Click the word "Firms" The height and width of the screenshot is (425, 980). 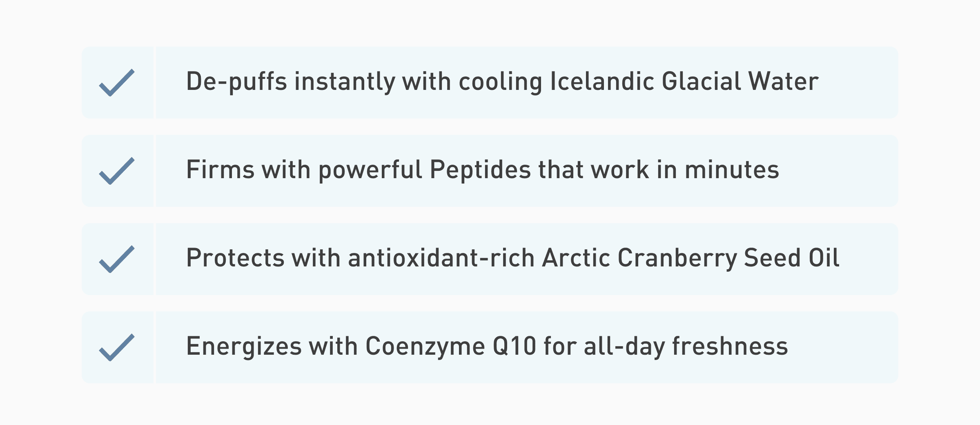220,169
